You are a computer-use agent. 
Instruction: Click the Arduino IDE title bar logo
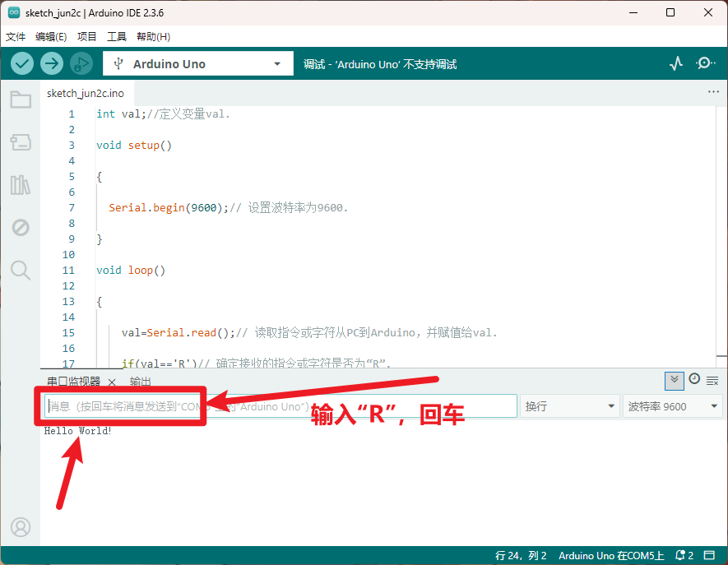[x=14, y=12]
